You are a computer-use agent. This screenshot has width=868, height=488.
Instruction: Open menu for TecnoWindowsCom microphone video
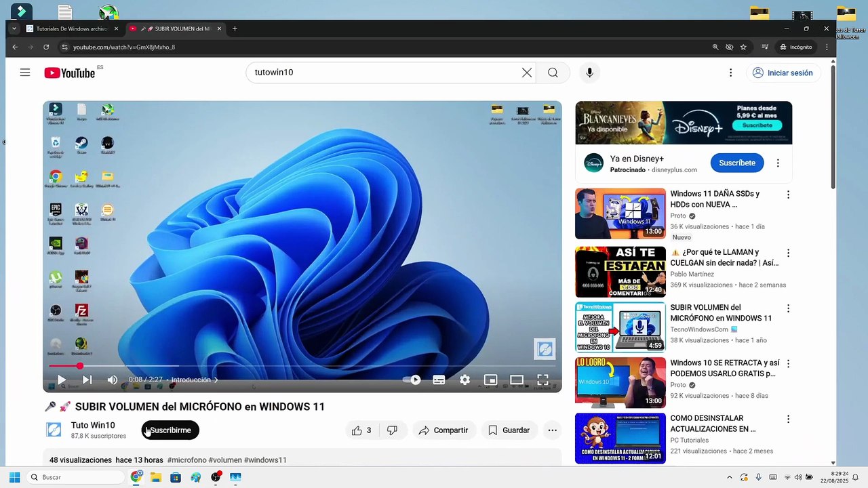pos(788,308)
